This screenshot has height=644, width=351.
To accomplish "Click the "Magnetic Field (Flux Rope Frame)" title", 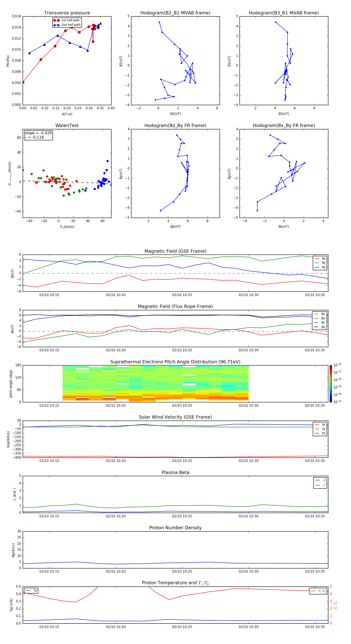I will [x=175, y=307].
